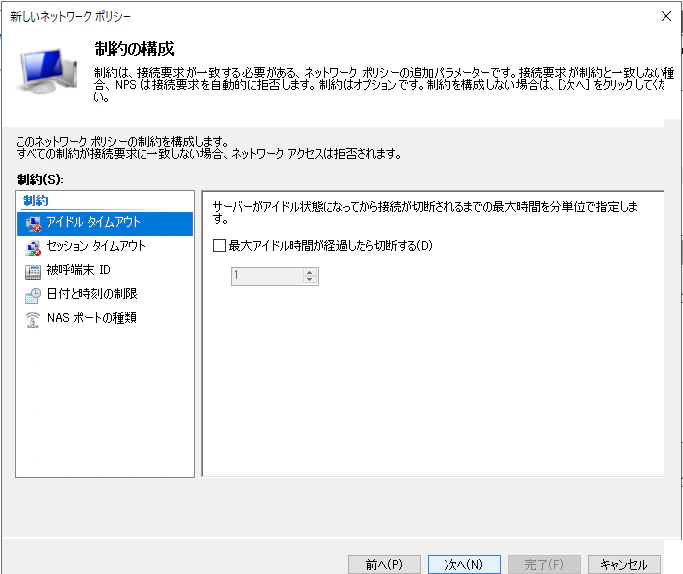Click the セッション タイムアウト icon
The height and width of the screenshot is (574, 683).
[33, 247]
